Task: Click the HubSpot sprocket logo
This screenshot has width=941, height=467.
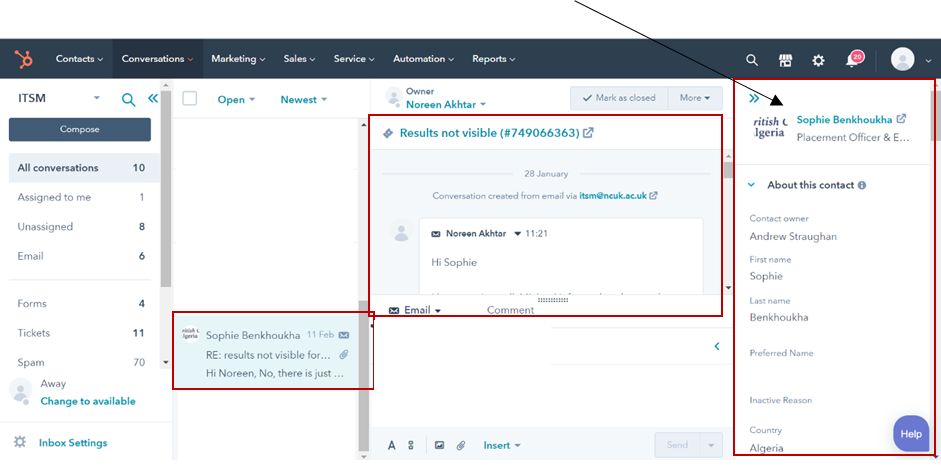Action: 23,59
